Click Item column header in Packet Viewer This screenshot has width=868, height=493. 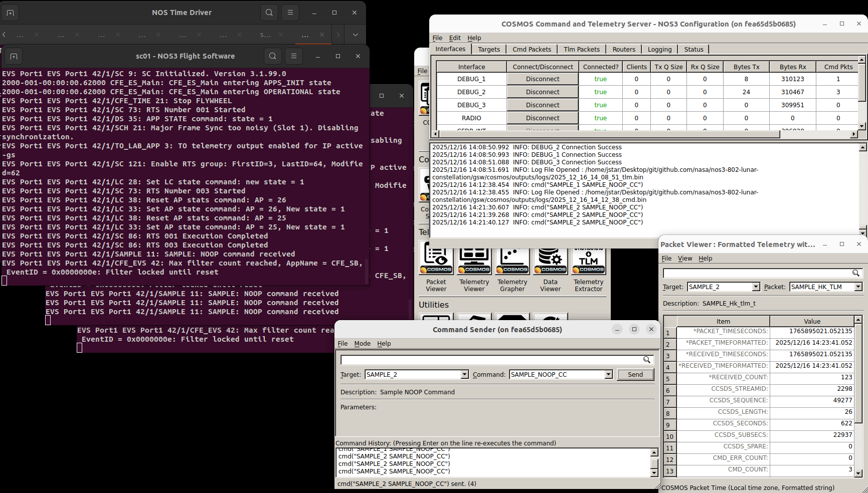pos(723,321)
